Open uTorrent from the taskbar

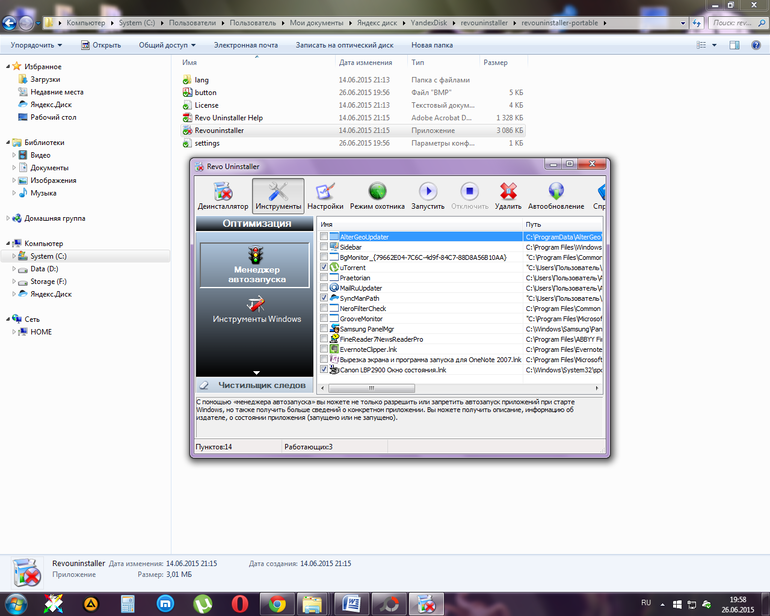pyautogui.click(x=202, y=604)
